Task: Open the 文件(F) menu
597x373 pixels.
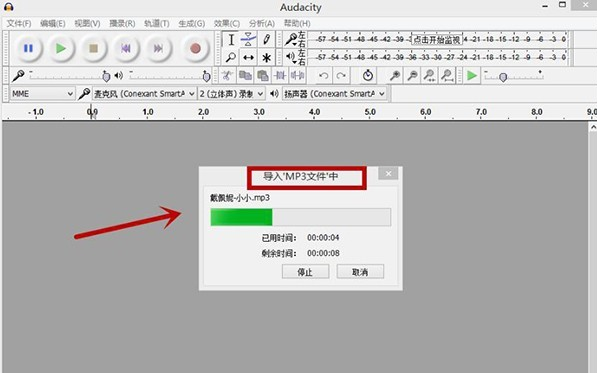Action: (19, 24)
